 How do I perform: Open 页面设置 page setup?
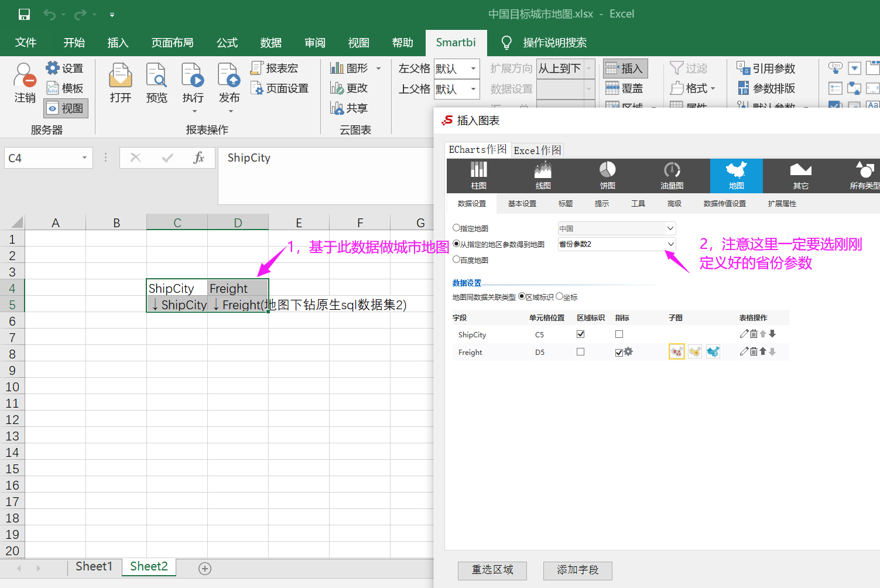tap(279, 88)
